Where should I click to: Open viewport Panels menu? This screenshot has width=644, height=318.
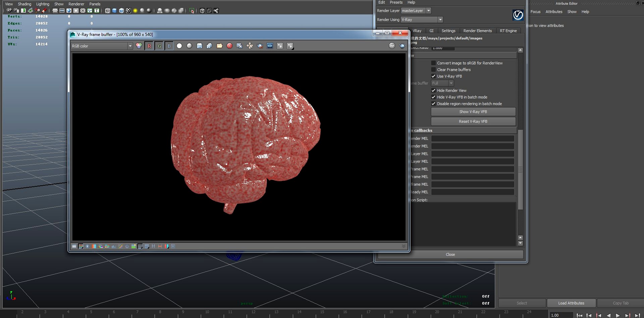click(95, 4)
